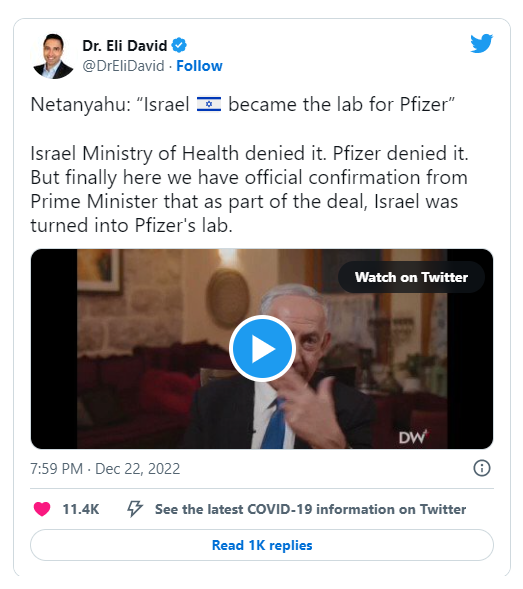Click the Read 1K replies button

point(262,545)
